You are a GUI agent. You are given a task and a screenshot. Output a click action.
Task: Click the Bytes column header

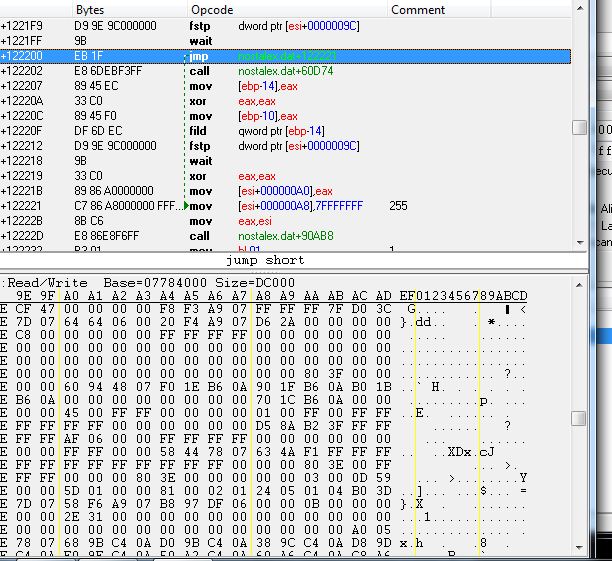[90, 9]
